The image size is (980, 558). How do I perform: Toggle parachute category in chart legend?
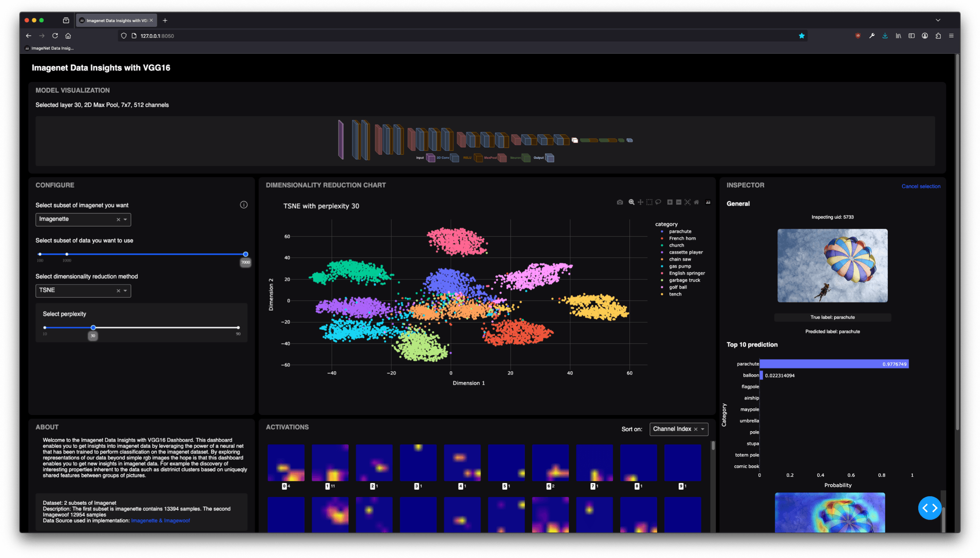(680, 231)
